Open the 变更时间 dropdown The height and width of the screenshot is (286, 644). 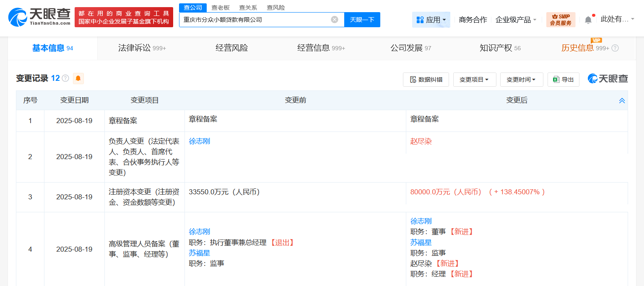click(522, 80)
